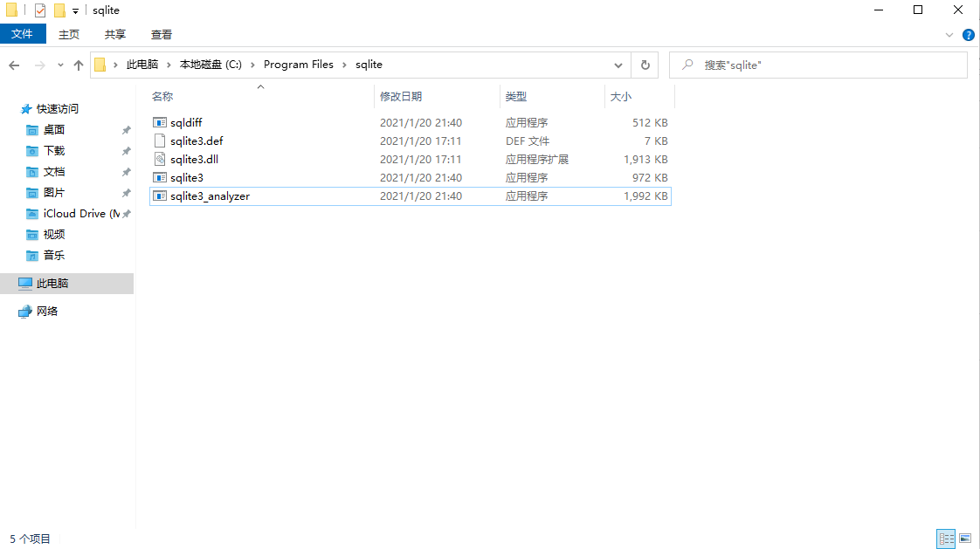Sort by the 类型 column header
Screen dimensions: 980x549
(516, 96)
